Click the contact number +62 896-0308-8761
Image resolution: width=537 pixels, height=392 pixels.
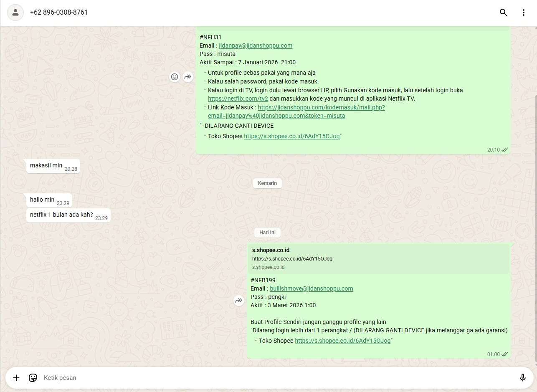click(x=59, y=13)
